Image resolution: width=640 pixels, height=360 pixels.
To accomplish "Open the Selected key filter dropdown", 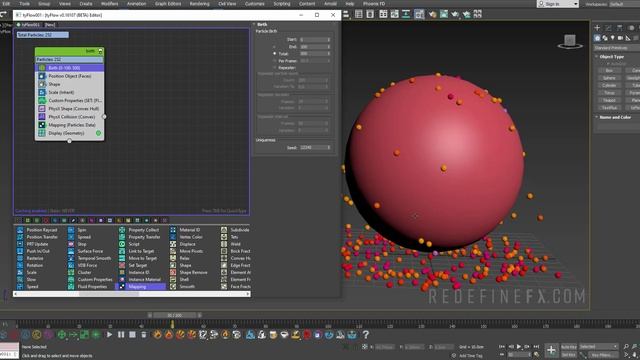I will point(599,347).
